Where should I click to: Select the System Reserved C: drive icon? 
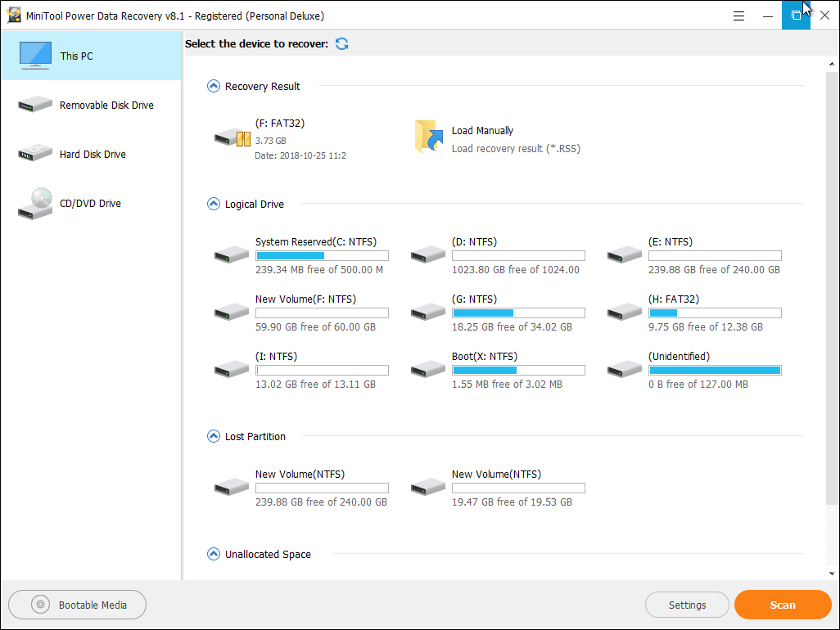tap(232, 254)
